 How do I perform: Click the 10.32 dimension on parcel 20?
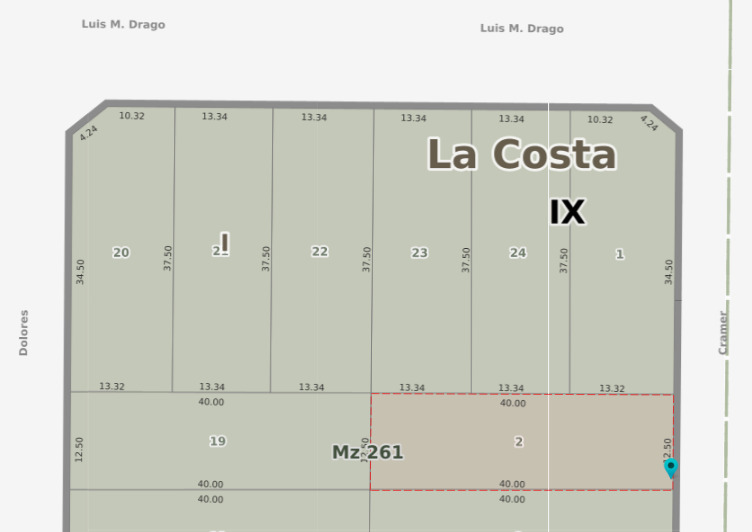[x=132, y=116]
